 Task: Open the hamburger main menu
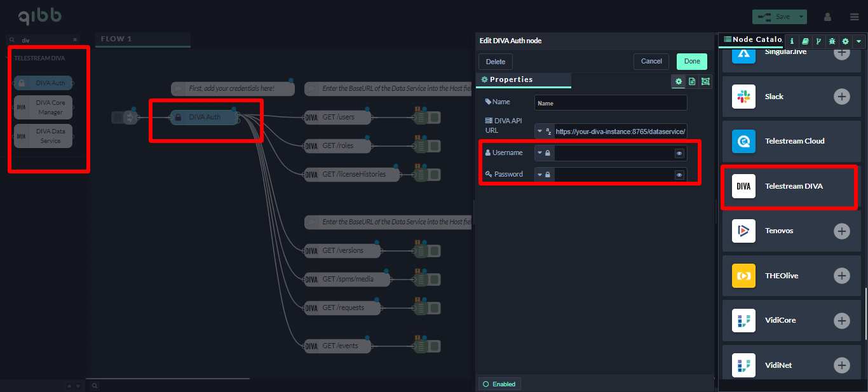(854, 17)
